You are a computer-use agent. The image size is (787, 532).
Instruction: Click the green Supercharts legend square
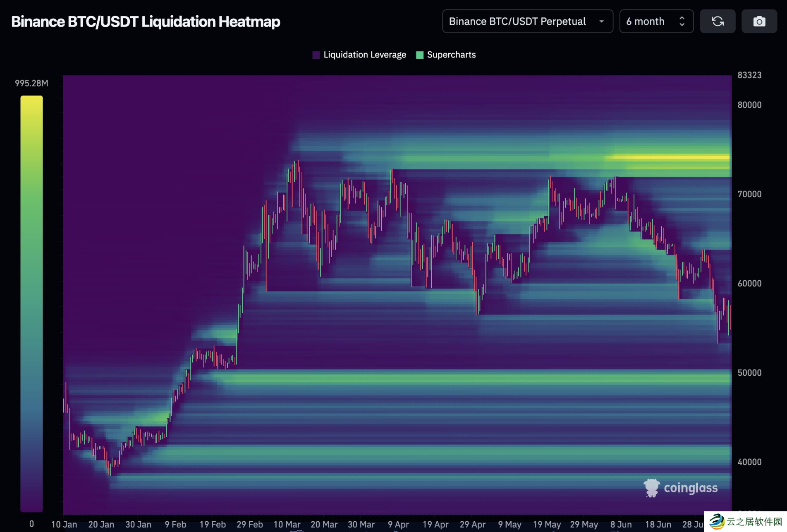click(x=420, y=55)
